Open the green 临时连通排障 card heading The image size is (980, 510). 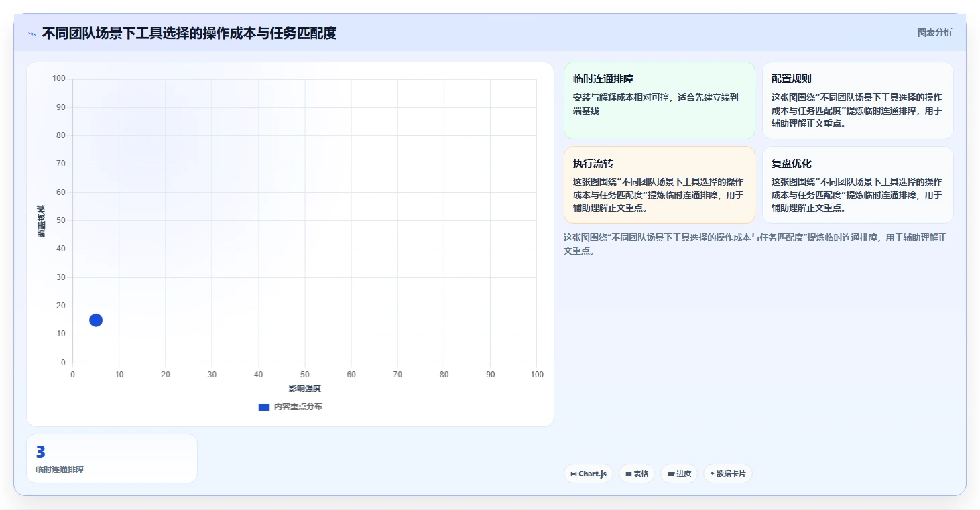603,79
